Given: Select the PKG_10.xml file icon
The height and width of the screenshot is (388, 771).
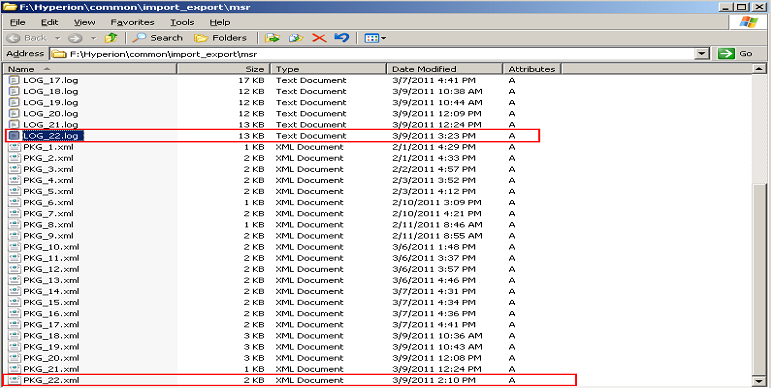Looking at the screenshot, I should pyautogui.click(x=14, y=247).
